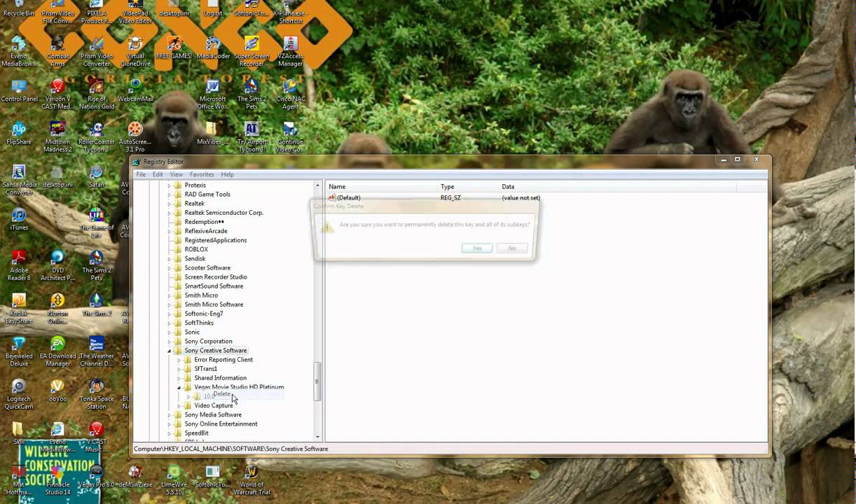This screenshot has height=504, width=856.
Task: Open Super Screen Recorder icon
Action: tap(251, 52)
